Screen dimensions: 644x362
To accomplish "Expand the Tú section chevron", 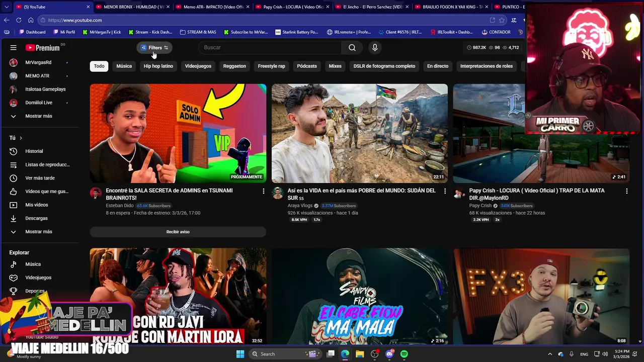I will [21, 138].
